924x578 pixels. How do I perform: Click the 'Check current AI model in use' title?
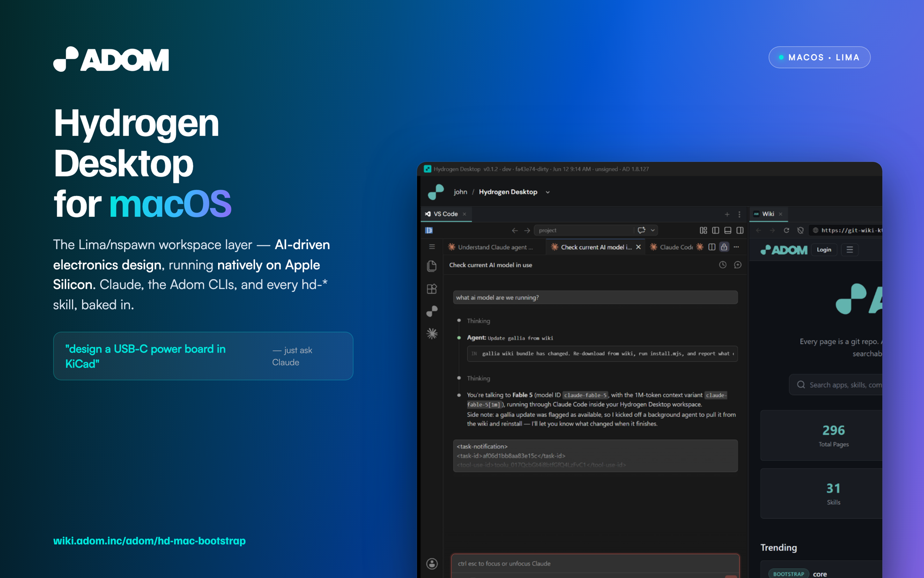491,265
